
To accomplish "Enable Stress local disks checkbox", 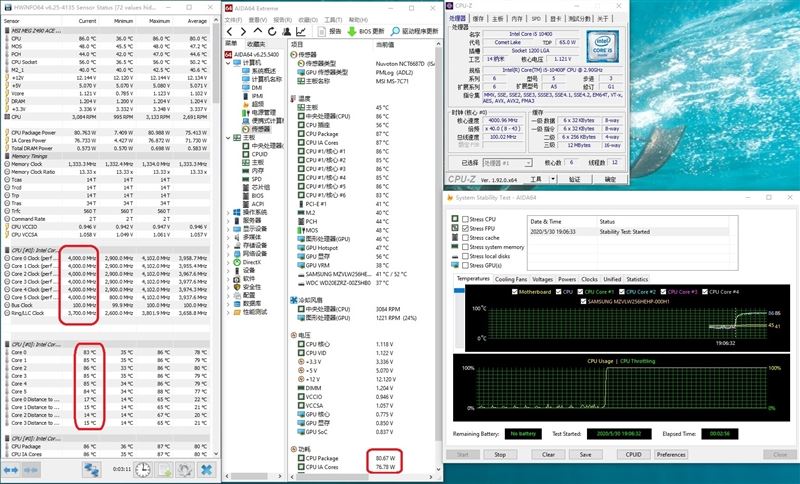I will 465,256.
